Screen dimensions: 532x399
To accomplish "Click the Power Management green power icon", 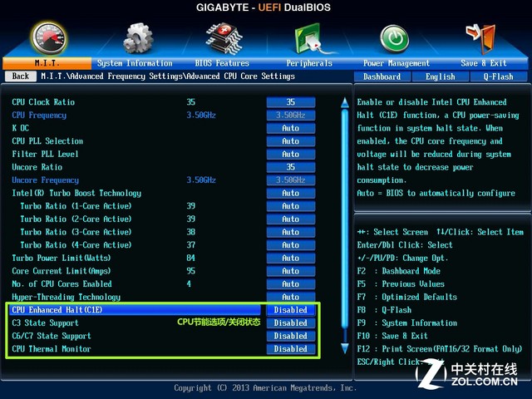I will coord(394,39).
